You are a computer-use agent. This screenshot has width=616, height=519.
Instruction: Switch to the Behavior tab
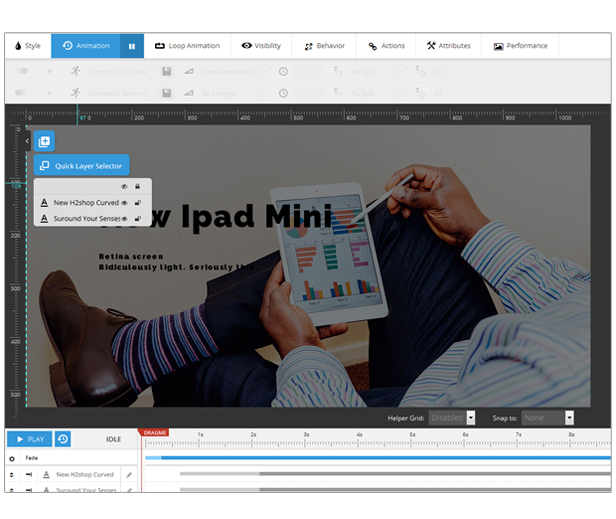(x=324, y=46)
